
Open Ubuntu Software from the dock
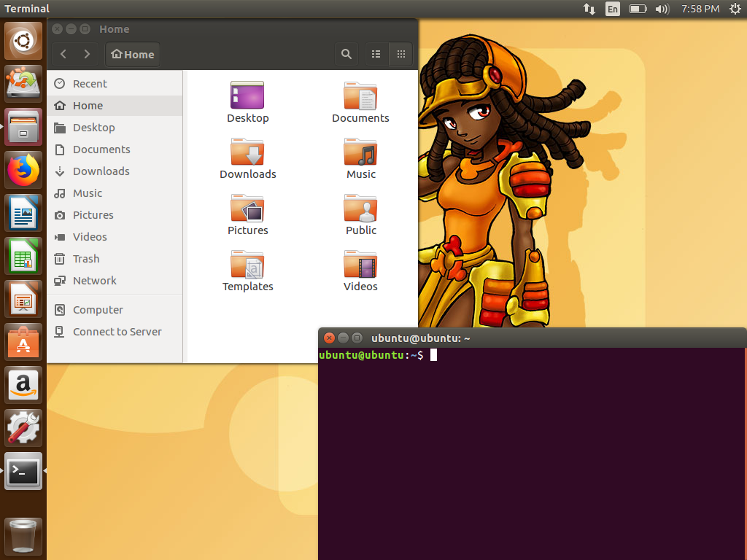tap(23, 342)
